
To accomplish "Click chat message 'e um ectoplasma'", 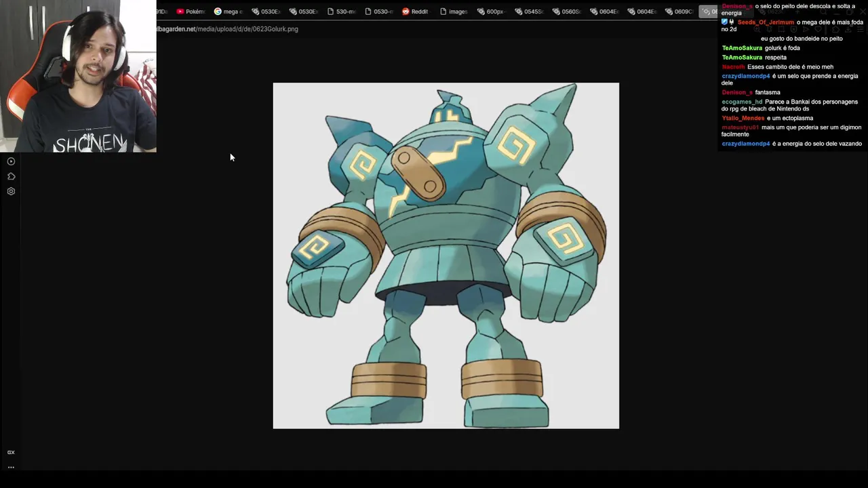I will tap(790, 118).
